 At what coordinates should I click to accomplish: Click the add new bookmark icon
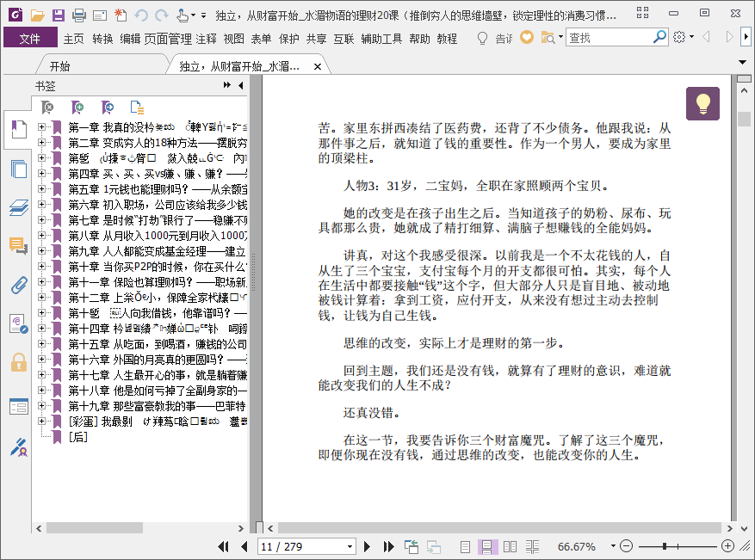pos(77,108)
